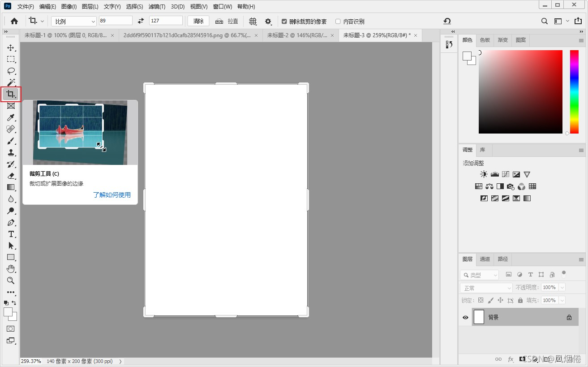Toggle lock image pixels brush icon
Screen dimensions: 588x367
click(x=490, y=300)
